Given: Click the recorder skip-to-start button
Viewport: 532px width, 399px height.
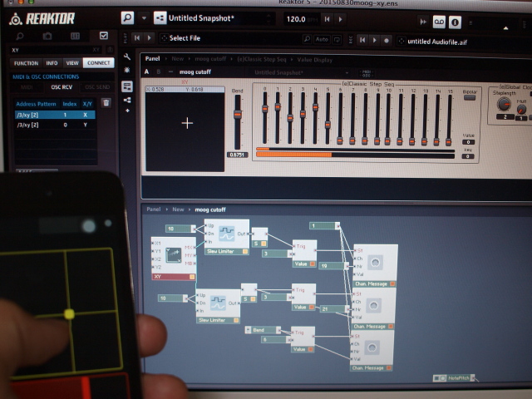Looking at the screenshot, I should [362, 40].
